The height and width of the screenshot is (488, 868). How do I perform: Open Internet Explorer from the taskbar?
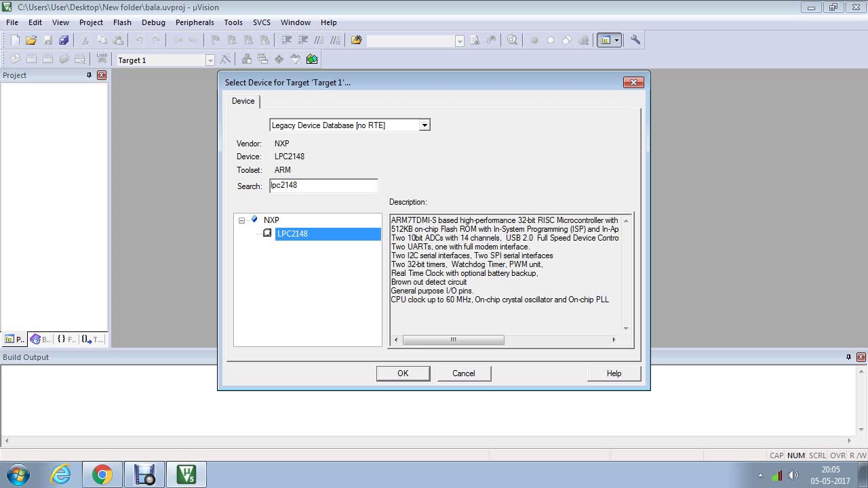click(61, 474)
